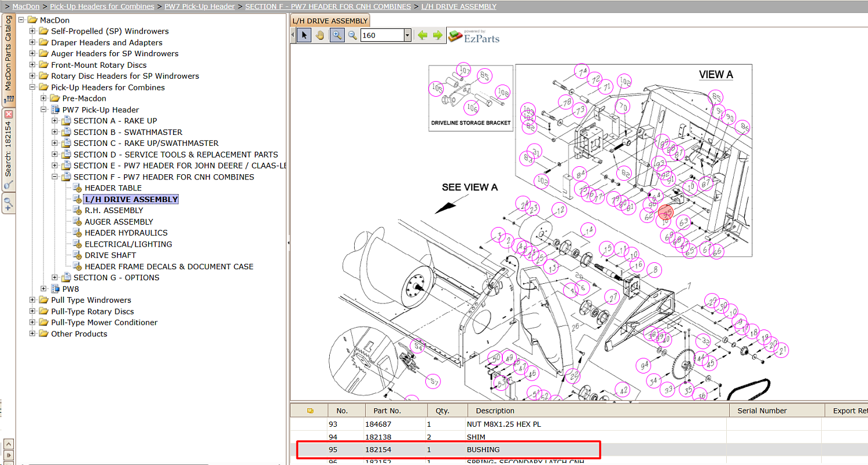Click the AUGER ASSEMBLY page icon
This screenshot has width=868, height=465.
point(78,222)
